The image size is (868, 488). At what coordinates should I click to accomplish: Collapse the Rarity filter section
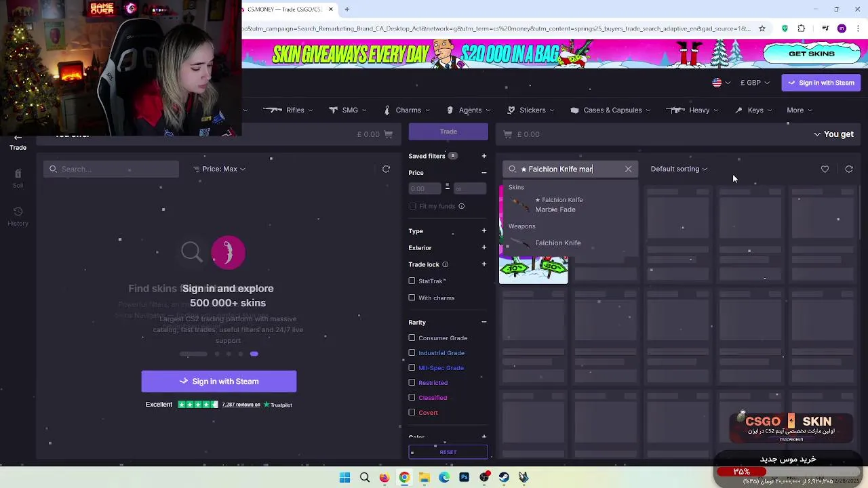click(484, 323)
